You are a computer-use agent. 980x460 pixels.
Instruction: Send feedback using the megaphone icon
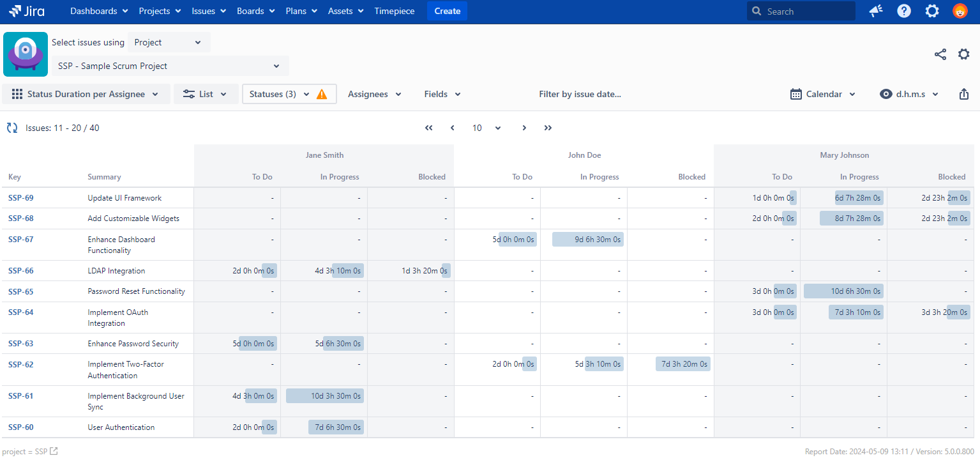pos(875,11)
